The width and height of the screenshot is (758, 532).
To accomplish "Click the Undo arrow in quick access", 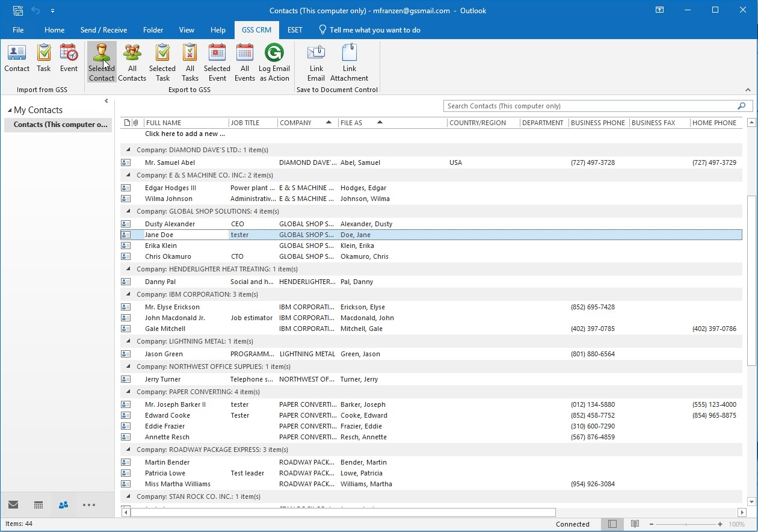I will [35, 10].
